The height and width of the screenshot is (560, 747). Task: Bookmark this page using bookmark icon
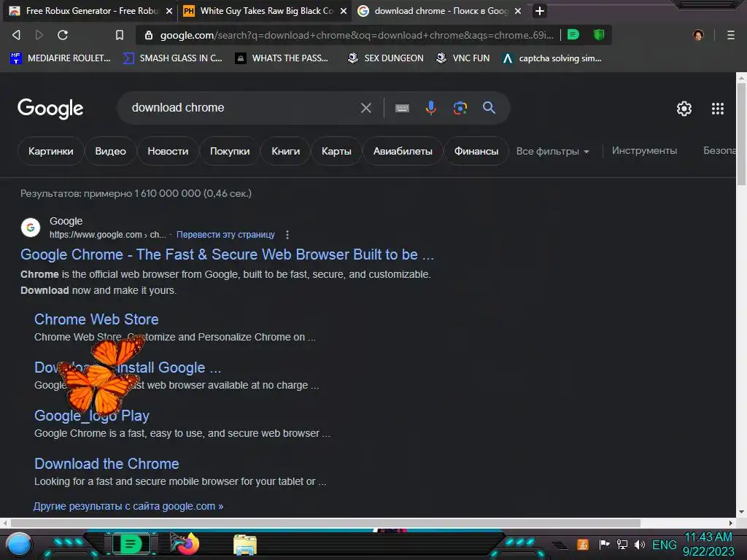120,35
